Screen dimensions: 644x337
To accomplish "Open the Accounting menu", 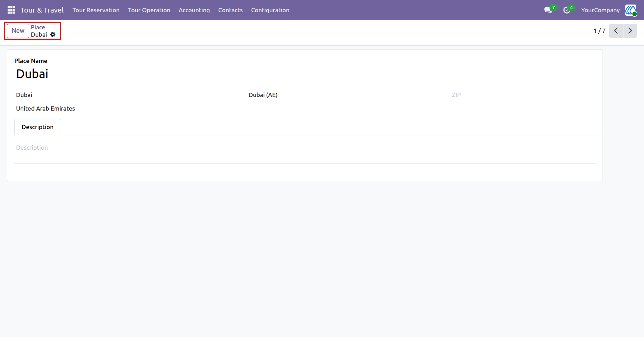I will click(x=194, y=10).
